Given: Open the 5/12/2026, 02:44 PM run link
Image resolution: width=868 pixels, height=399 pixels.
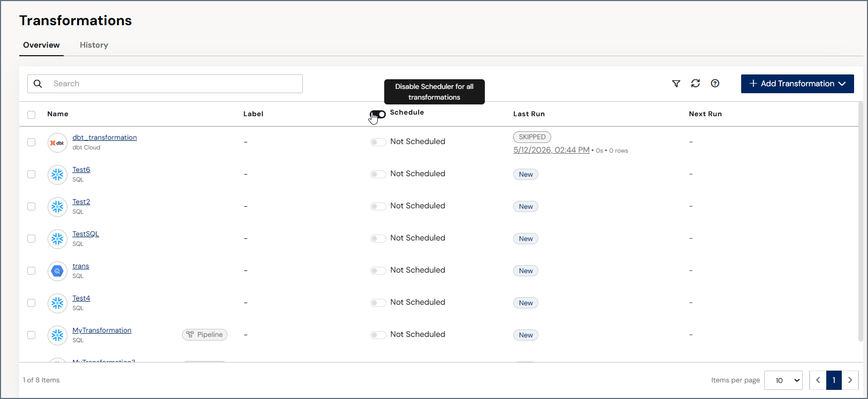Looking at the screenshot, I should 551,150.
